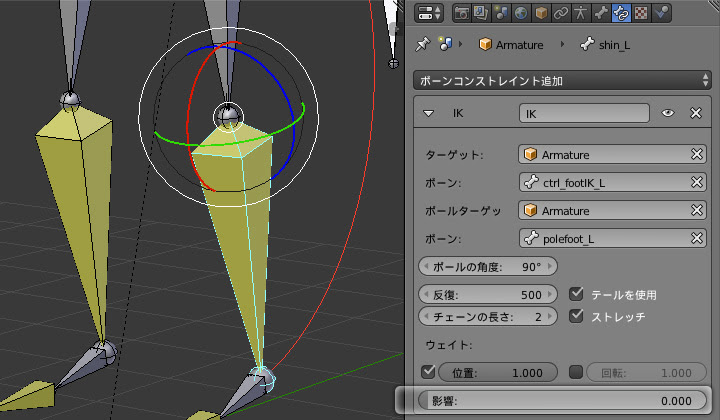This screenshot has width=720, height=420.
Task: Decrease チェーンの長さ with left arrow
Action: pyautogui.click(x=426, y=317)
